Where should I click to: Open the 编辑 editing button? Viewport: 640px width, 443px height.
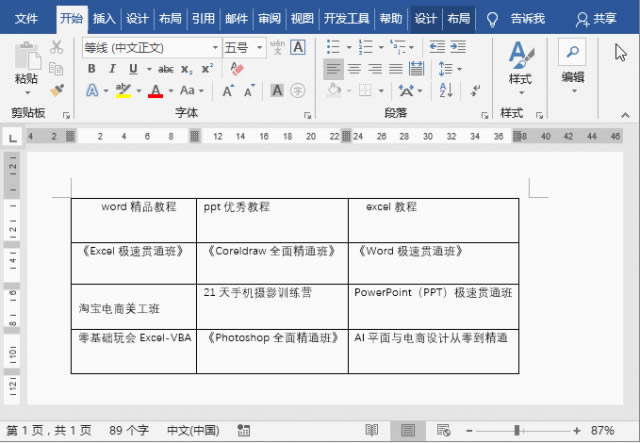[573, 67]
